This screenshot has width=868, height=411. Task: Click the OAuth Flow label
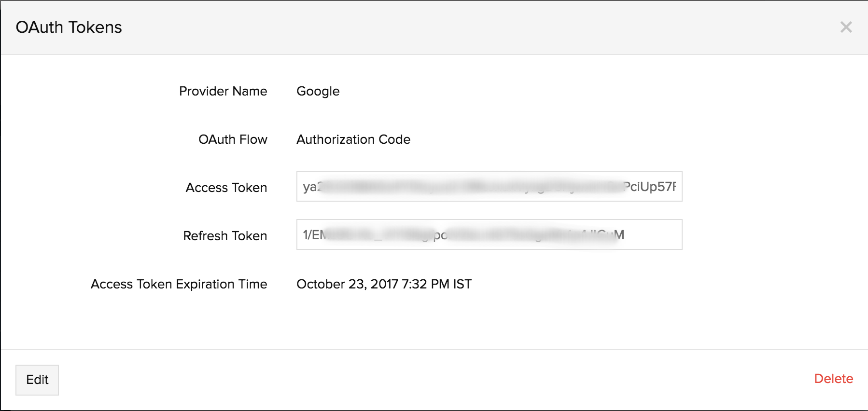(233, 139)
